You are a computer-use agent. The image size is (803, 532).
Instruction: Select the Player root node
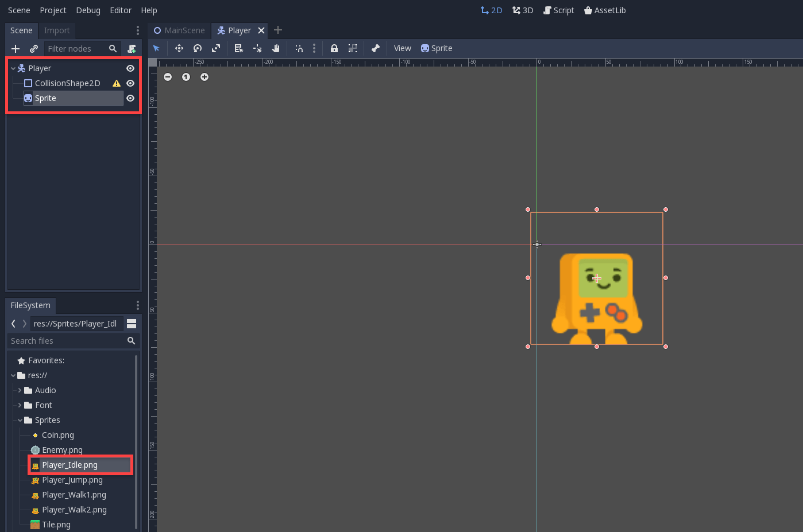[40, 68]
